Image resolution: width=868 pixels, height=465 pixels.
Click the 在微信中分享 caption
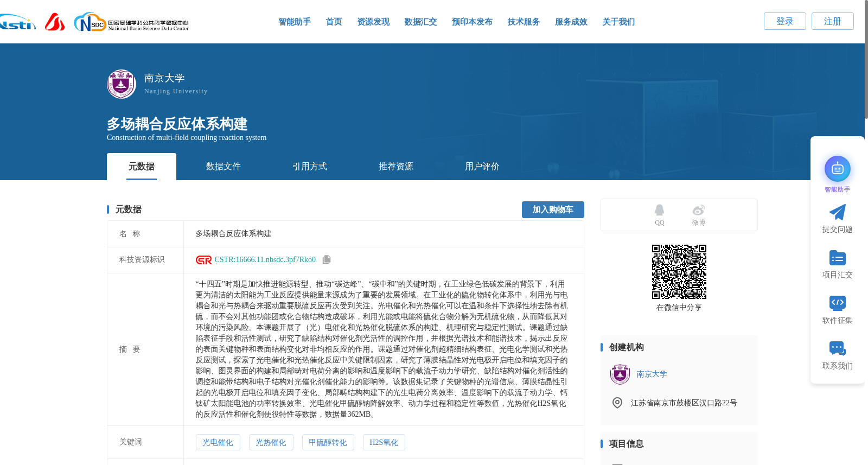[679, 308]
